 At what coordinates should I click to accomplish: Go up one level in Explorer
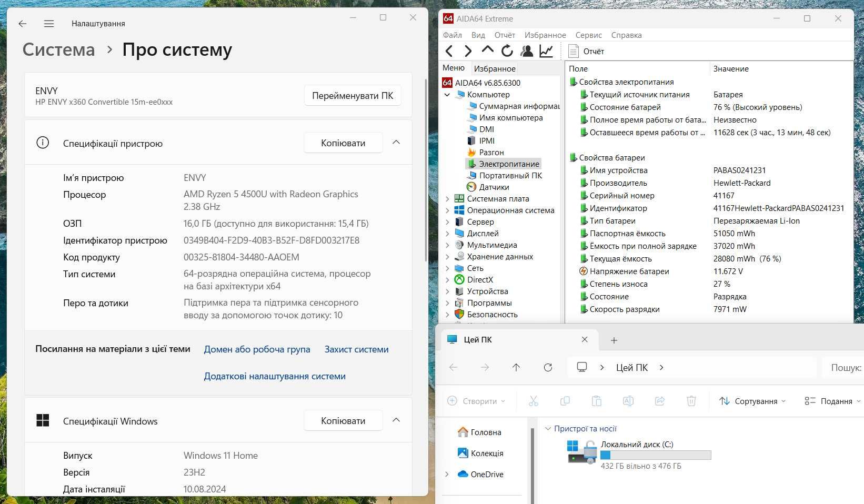(516, 367)
